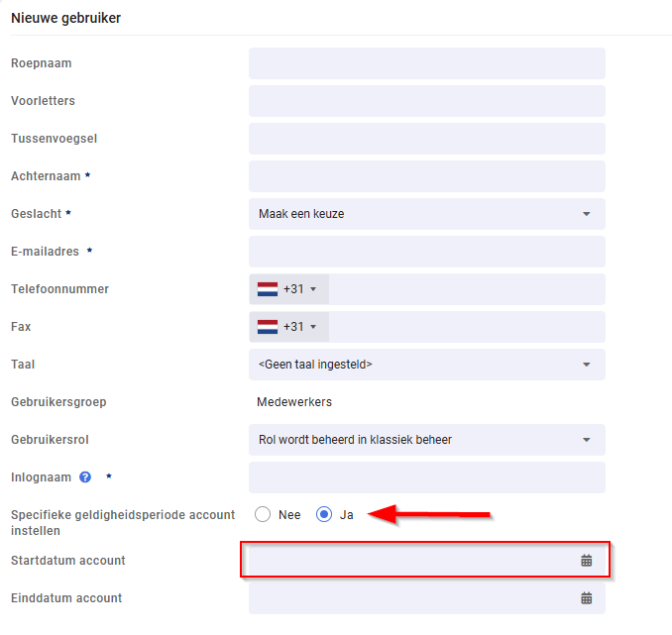Click the Inlognaam input field

click(426, 477)
